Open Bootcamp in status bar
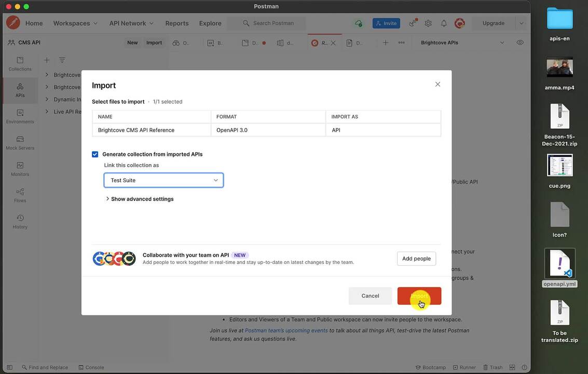 (x=431, y=367)
